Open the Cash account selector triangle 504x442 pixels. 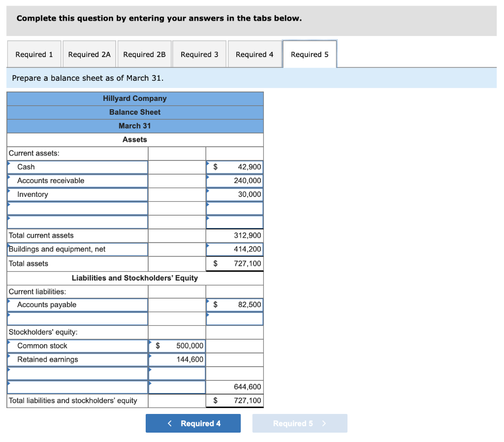pyautogui.click(x=8, y=163)
